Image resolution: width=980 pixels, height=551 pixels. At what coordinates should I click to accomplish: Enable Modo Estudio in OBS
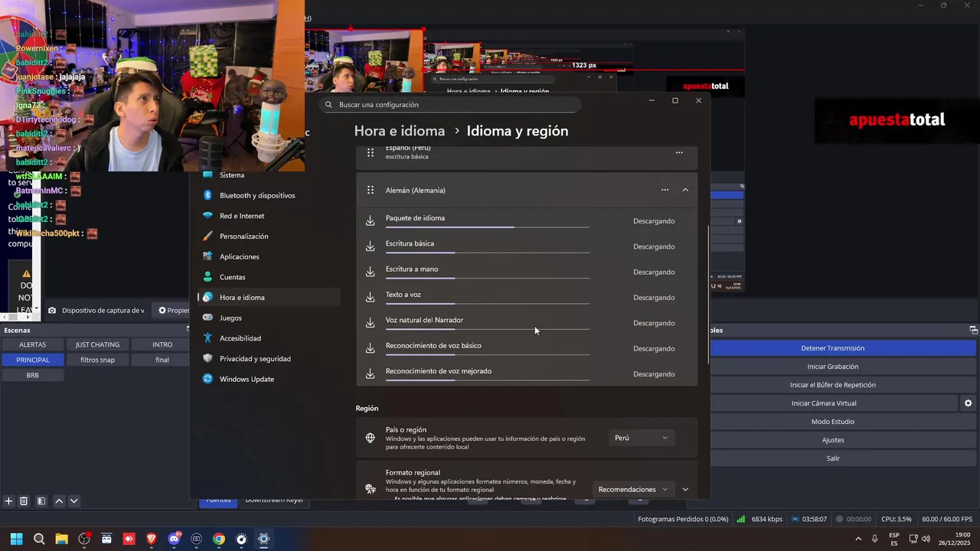coord(832,422)
